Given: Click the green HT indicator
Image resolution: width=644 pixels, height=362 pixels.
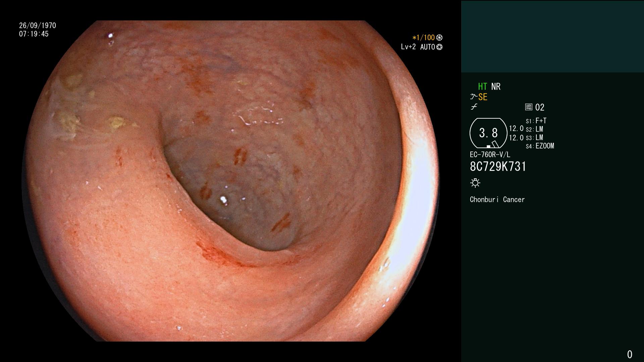Looking at the screenshot, I should click(x=482, y=86).
